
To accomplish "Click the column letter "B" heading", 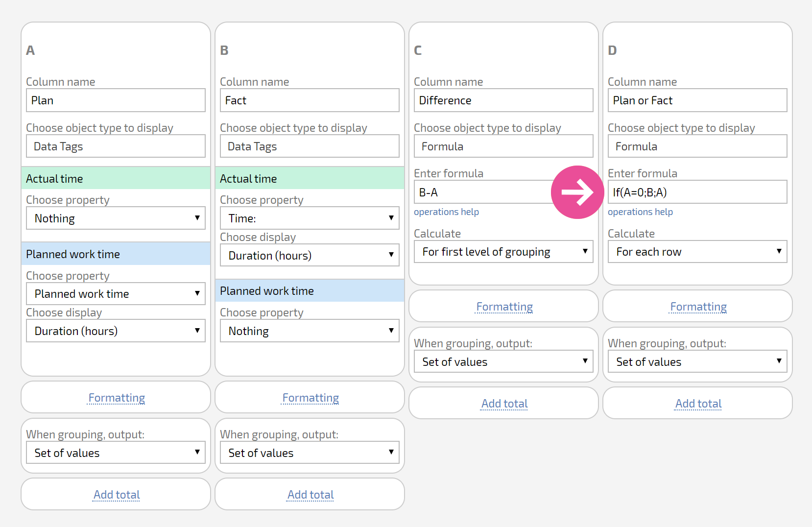I will coord(224,50).
